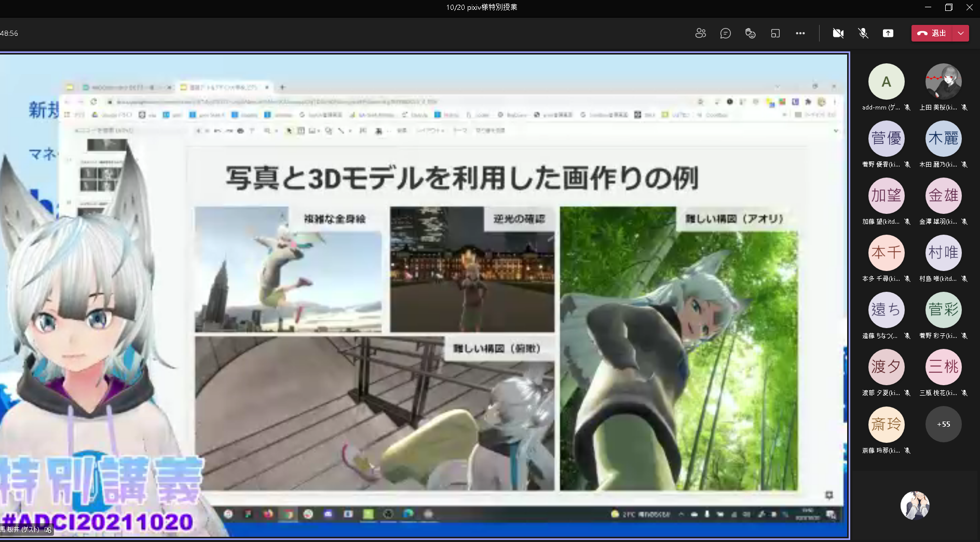Viewport: 980px width, 542px height.
Task: Open the meeting chat panel
Action: (x=725, y=33)
